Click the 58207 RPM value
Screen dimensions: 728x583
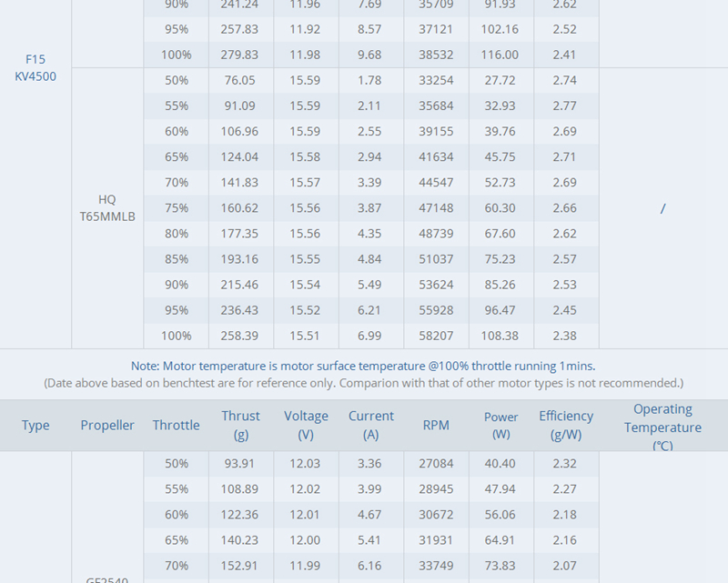(436, 336)
